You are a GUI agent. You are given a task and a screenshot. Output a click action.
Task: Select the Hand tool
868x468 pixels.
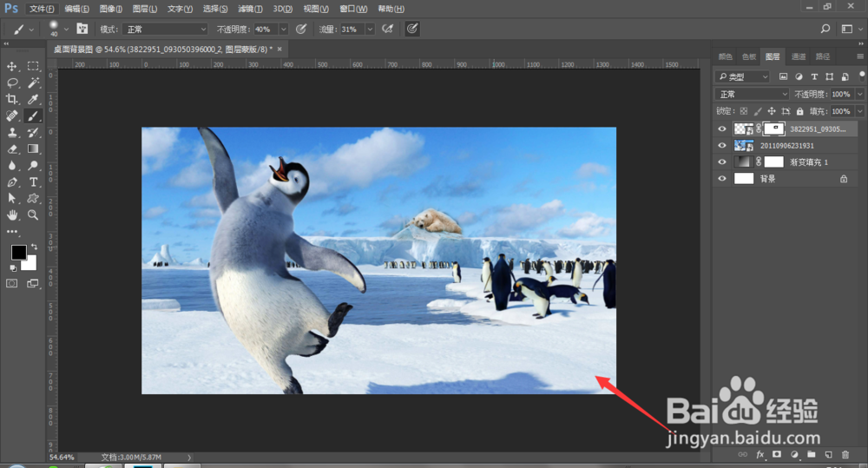pyautogui.click(x=11, y=214)
